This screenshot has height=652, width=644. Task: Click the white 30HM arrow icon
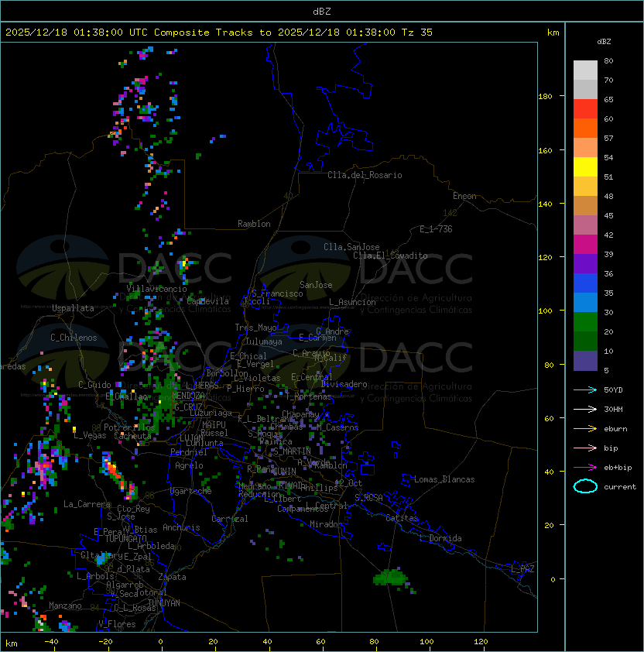[585, 409]
